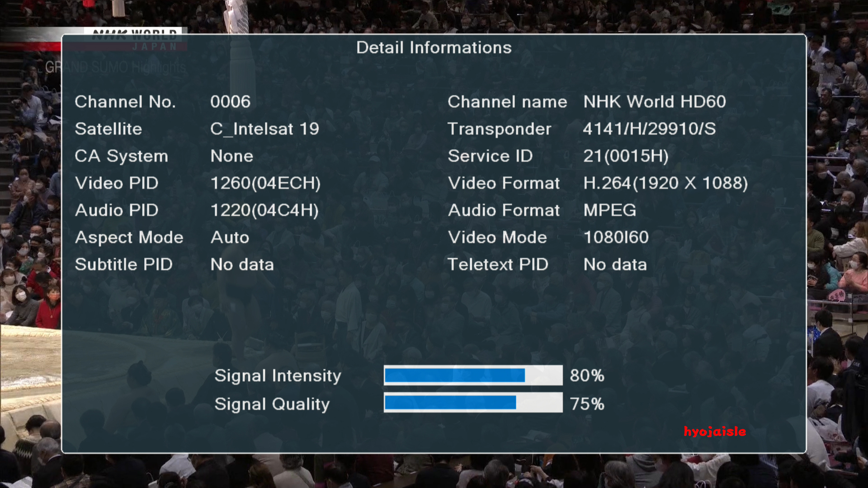Click the Service ID value 21(0015H)
The height and width of the screenshot is (488, 868).
pyautogui.click(x=626, y=156)
